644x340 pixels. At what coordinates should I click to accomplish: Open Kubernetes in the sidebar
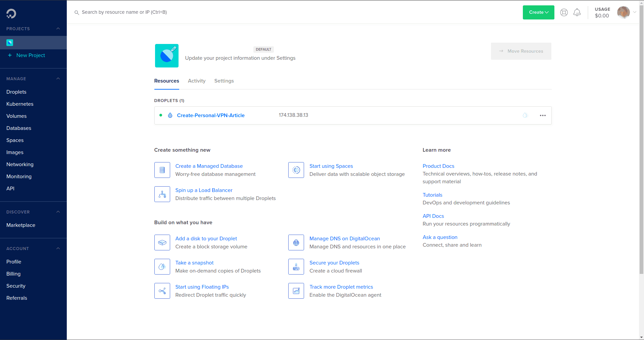coord(20,104)
